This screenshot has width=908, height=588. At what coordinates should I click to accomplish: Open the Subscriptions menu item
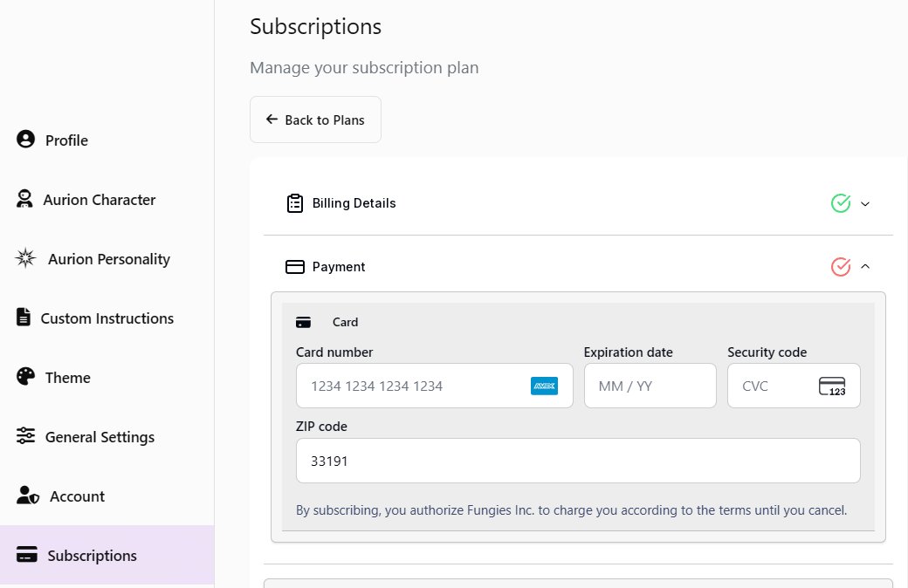pyautogui.click(x=91, y=555)
